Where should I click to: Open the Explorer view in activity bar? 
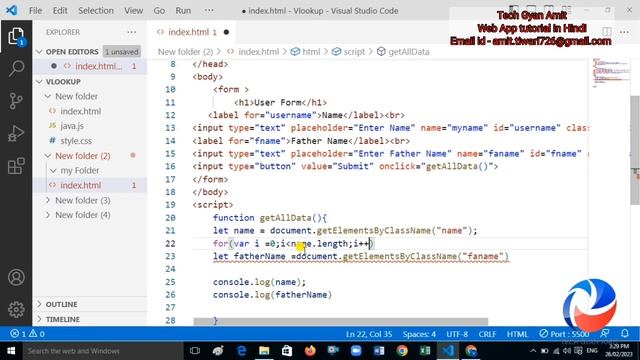pyautogui.click(x=16, y=36)
